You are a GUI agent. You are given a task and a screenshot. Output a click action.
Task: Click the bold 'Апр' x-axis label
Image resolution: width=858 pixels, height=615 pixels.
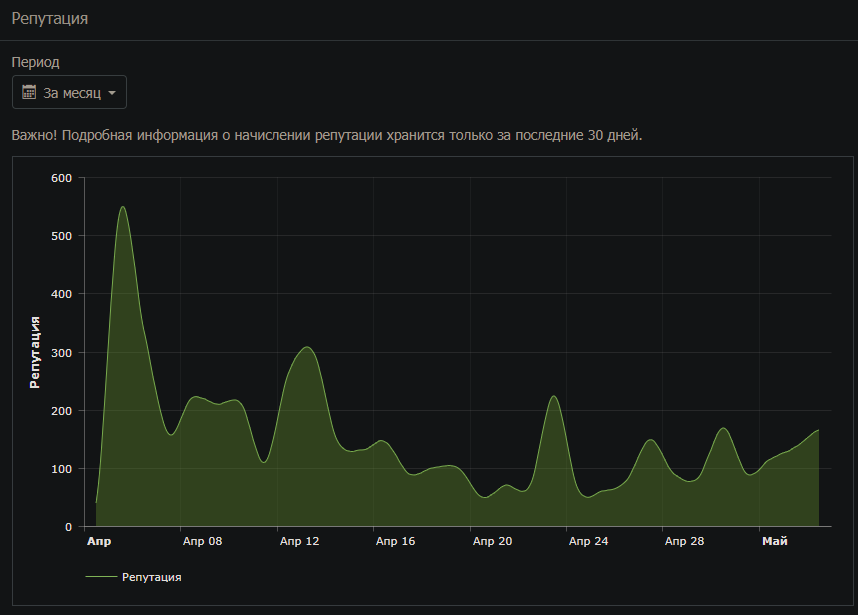coord(99,541)
